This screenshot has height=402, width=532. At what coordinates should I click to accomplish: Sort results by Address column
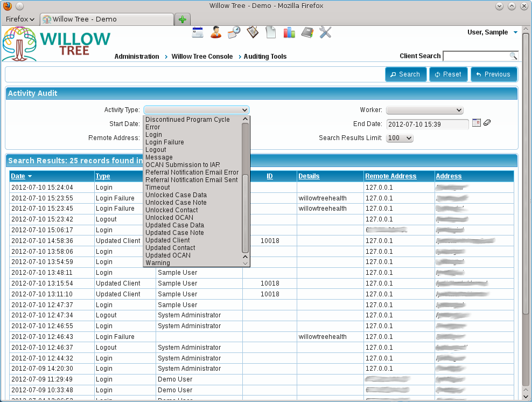point(449,176)
